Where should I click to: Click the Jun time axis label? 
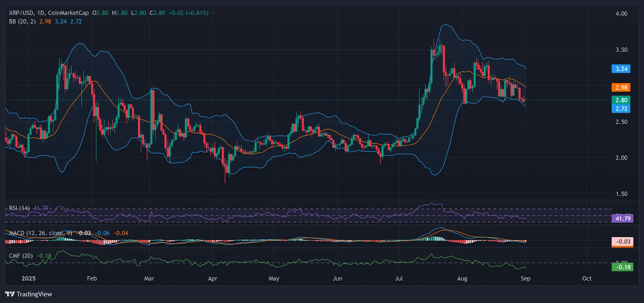pyautogui.click(x=337, y=278)
